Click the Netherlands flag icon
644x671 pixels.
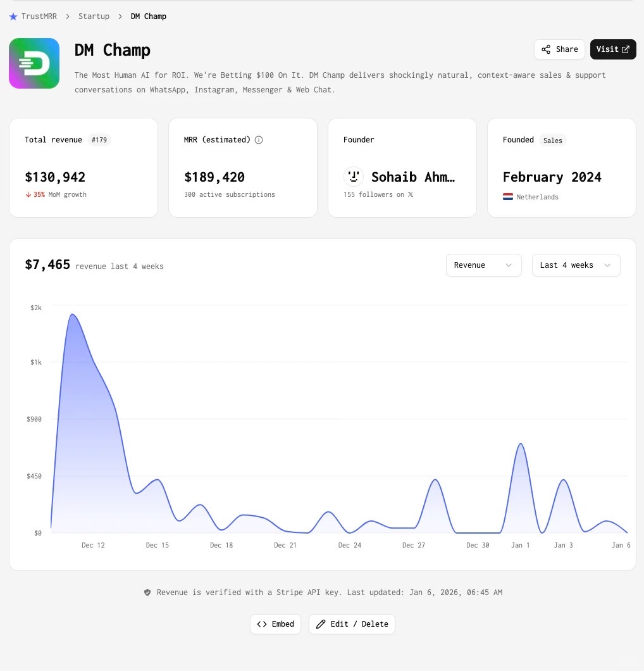(507, 197)
